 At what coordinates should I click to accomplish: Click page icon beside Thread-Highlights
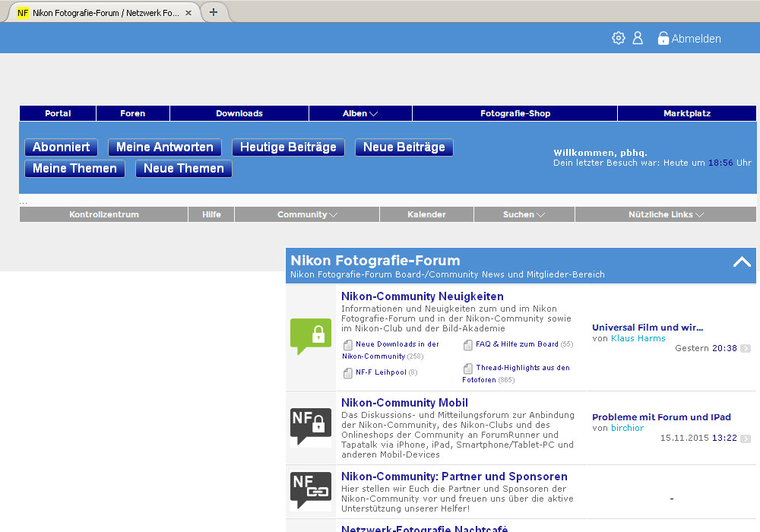point(467,369)
